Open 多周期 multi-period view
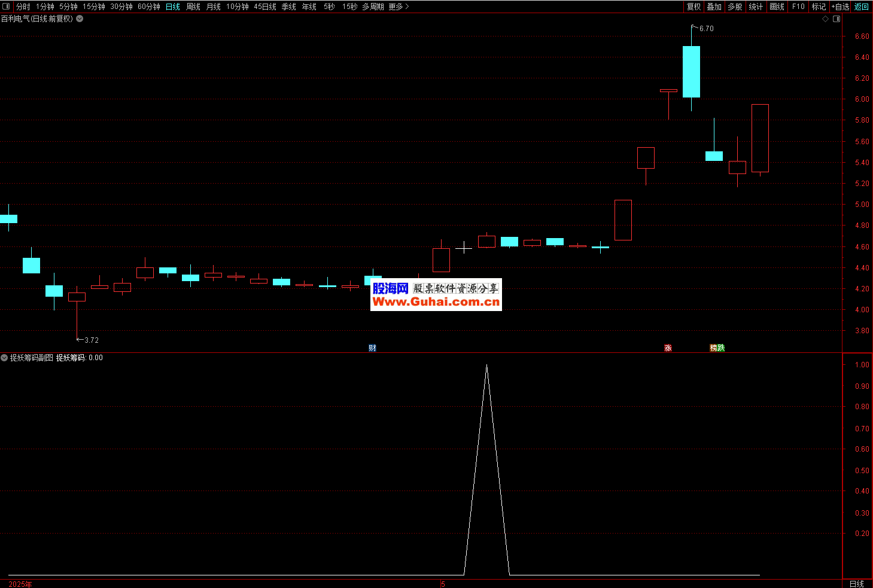Image resolution: width=873 pixels, height=588 pixels. coord(373,7)
